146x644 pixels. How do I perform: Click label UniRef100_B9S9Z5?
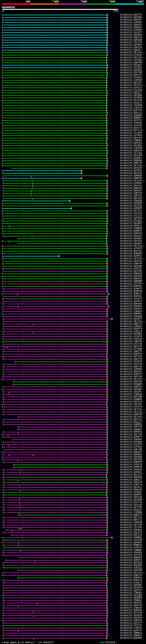[131, 168]
